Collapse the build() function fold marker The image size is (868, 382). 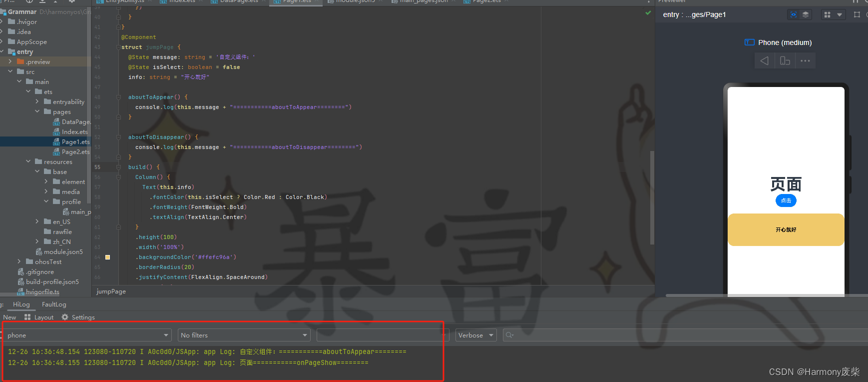118,167
